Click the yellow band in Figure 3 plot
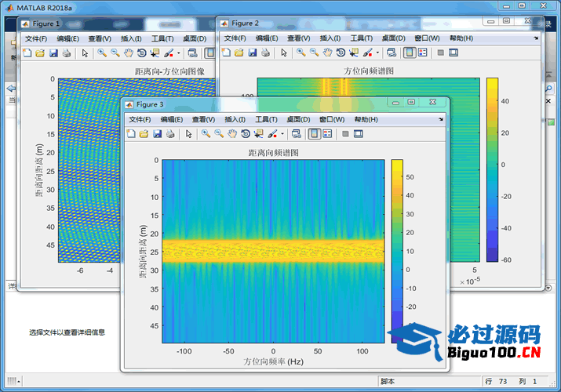 pos(273,250)
